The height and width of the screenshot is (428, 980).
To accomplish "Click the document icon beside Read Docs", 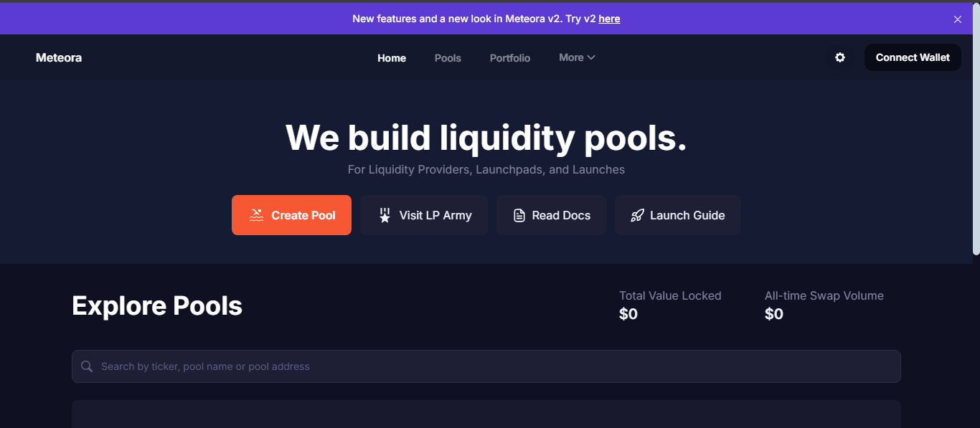I will (x=519, y=215).
